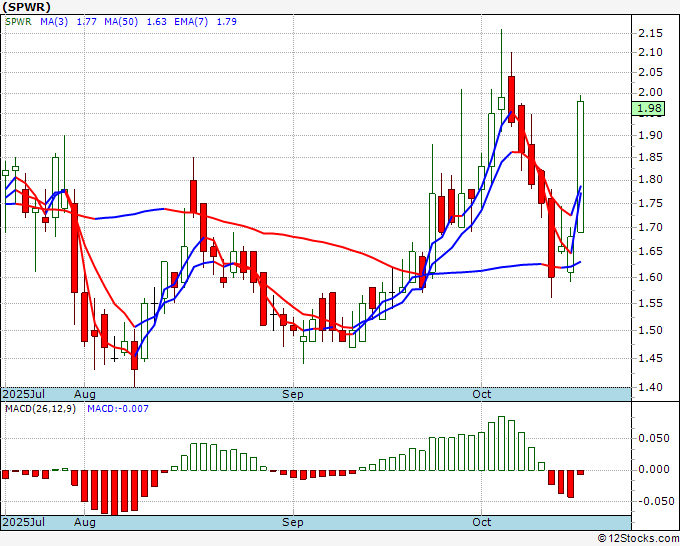Click the MACD:-0.007 value label
The image size is (680, 546).
(118, 409)
